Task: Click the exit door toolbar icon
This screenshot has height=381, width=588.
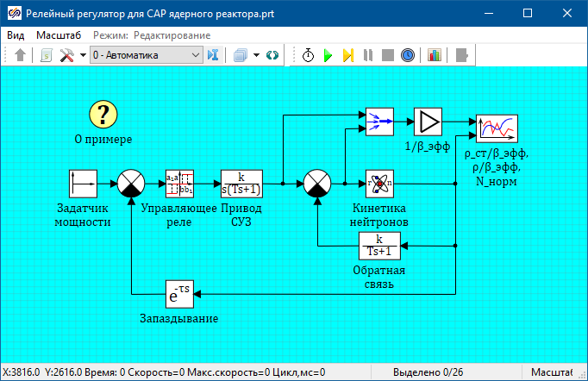Action: point(463,55)
